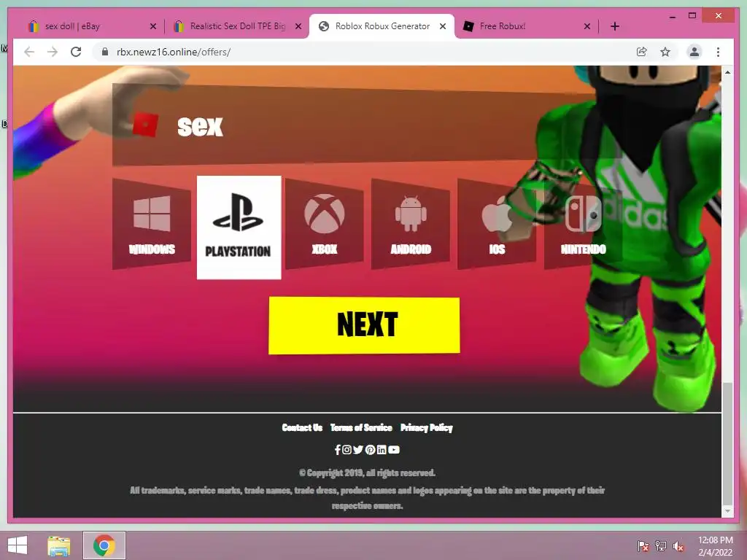Click the page scrollbar thumb
Image resolution: width=747 pixels, height=560 pixels.
[727, 443]
